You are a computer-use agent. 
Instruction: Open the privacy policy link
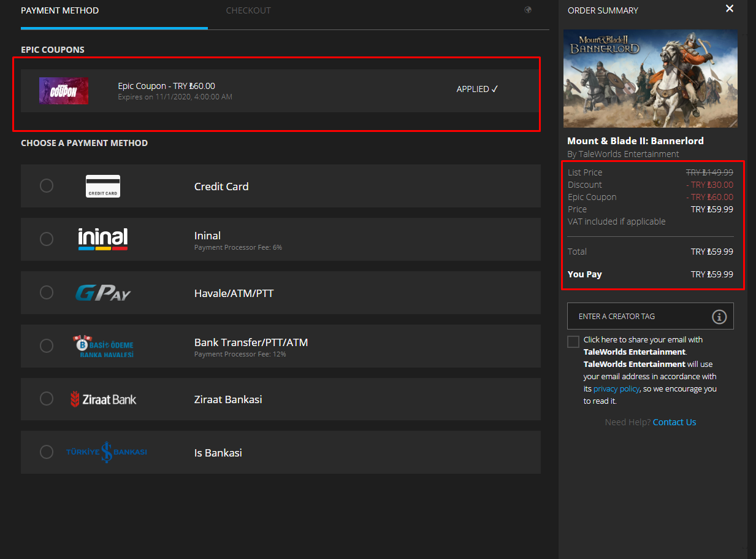(616, 389)
